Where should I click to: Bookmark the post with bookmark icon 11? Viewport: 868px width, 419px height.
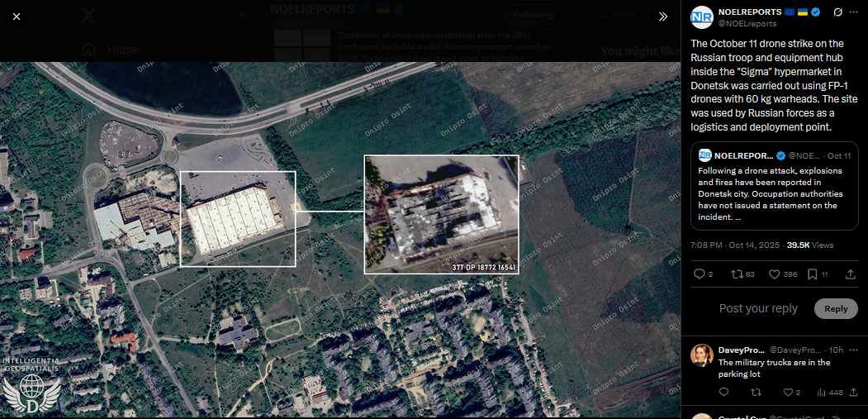pos(812,274)
